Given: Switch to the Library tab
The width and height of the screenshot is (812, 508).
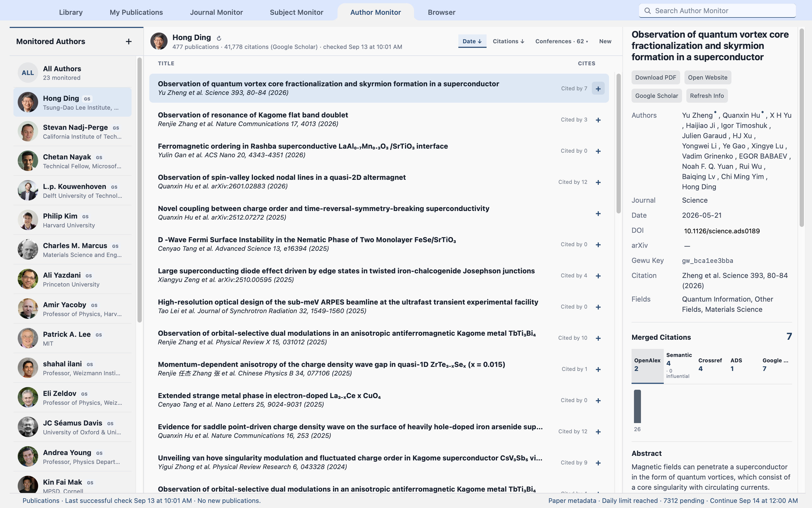Looking at the screenshot, I should click(71, 12).
